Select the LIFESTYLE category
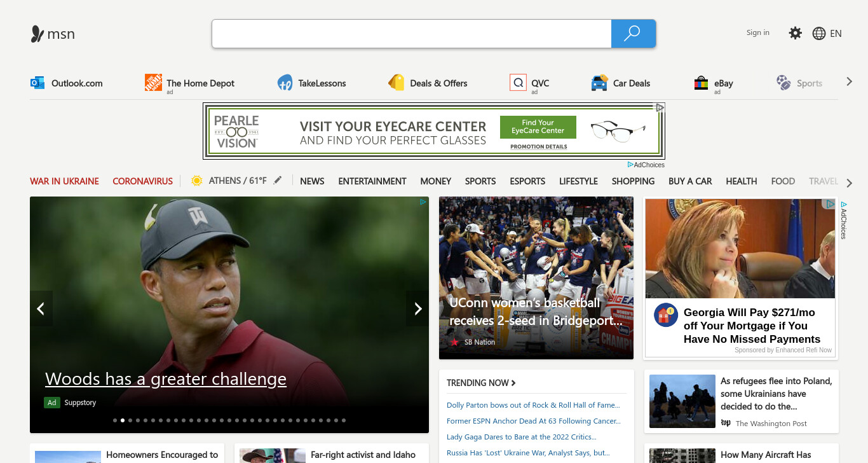Viewport: 868px width, 463px height. 578,181
